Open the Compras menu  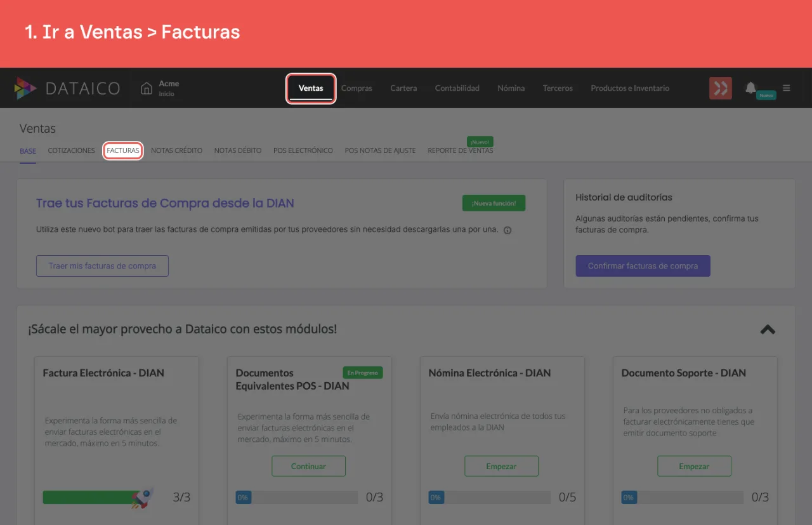(x=357, y=88)
